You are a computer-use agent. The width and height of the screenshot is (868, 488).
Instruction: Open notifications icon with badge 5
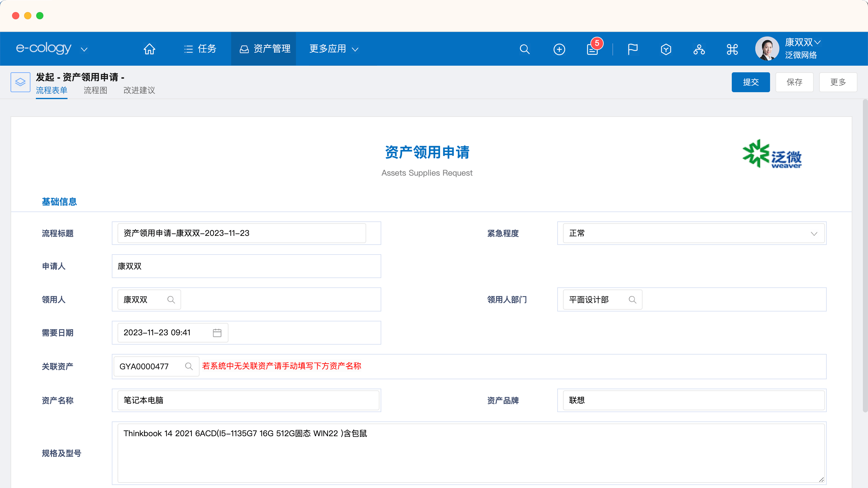click(592, 49)
